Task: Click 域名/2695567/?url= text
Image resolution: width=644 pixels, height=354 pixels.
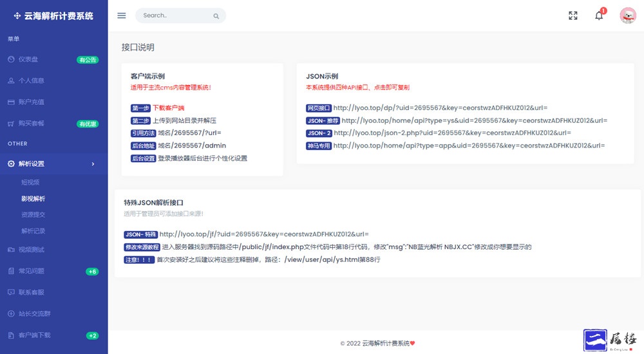Action: click(x=190, y=133)
